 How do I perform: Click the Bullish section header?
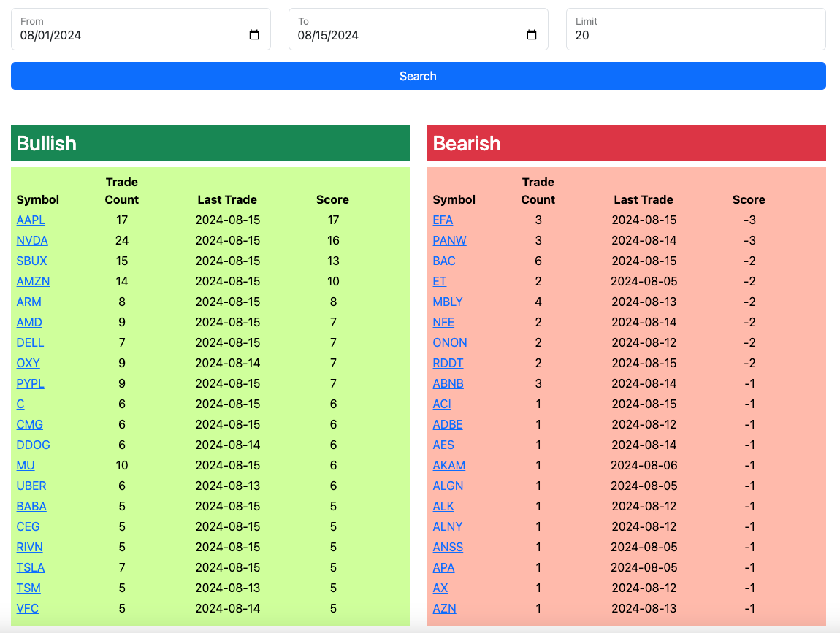pyautogui.click(x=210, y=143)
